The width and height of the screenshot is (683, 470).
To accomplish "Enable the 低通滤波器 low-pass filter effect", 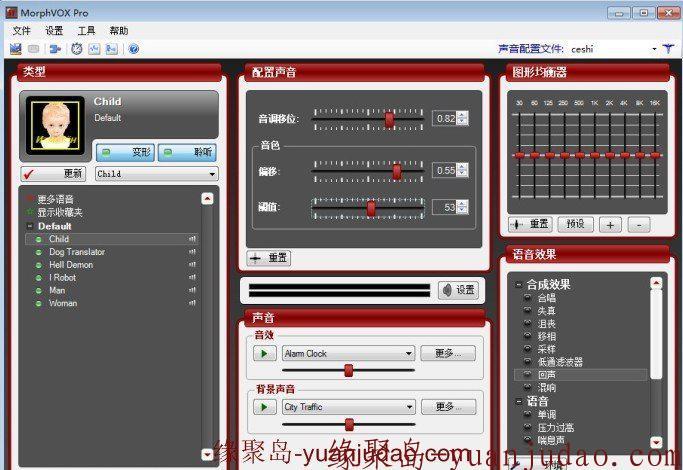I will pyautogui.click(x=527, y=362).
